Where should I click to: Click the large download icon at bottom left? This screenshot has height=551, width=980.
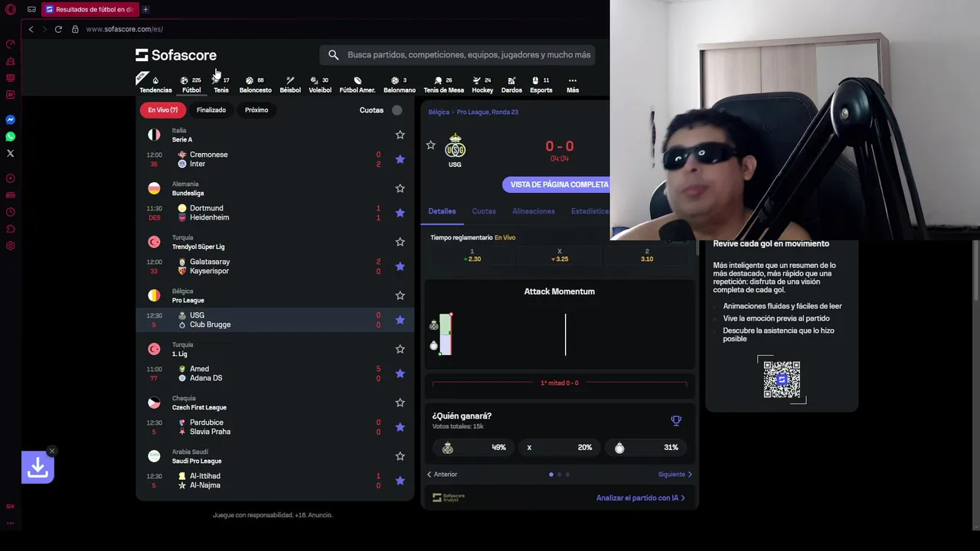[38, 467]
